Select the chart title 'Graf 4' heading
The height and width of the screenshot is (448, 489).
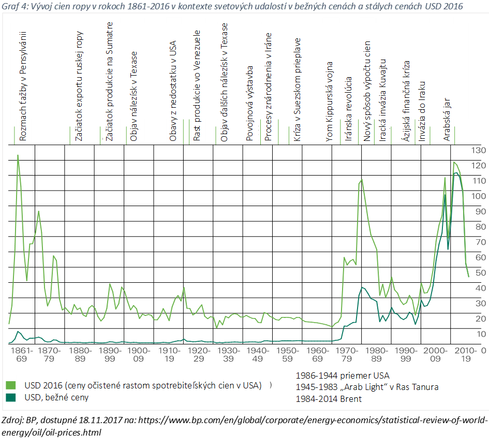click(231, 6)
